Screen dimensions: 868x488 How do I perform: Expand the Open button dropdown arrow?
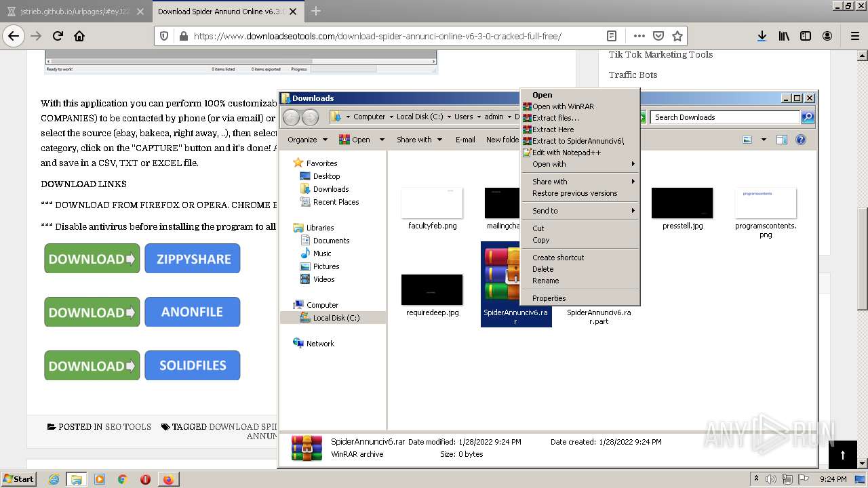382,140
